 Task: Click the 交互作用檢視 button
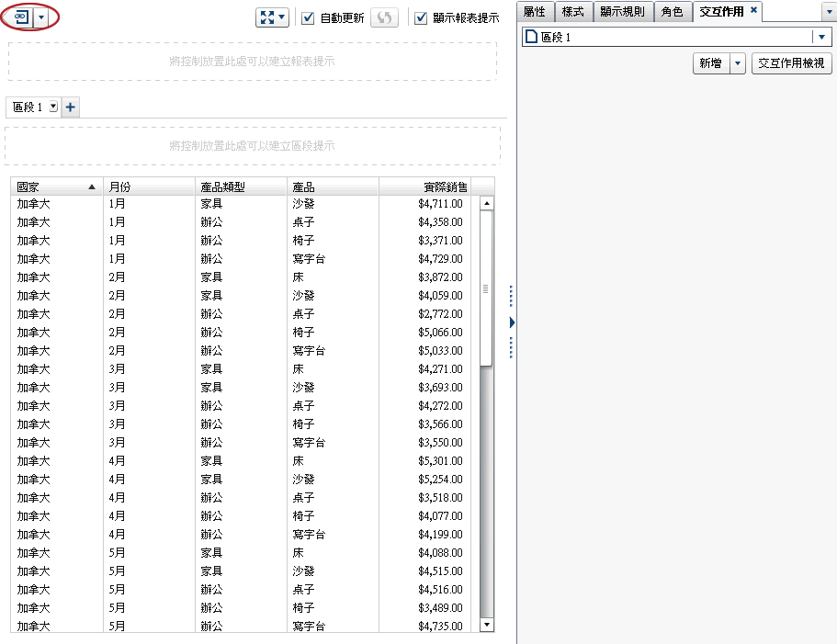pyautogui.click(x=791, y=63)
